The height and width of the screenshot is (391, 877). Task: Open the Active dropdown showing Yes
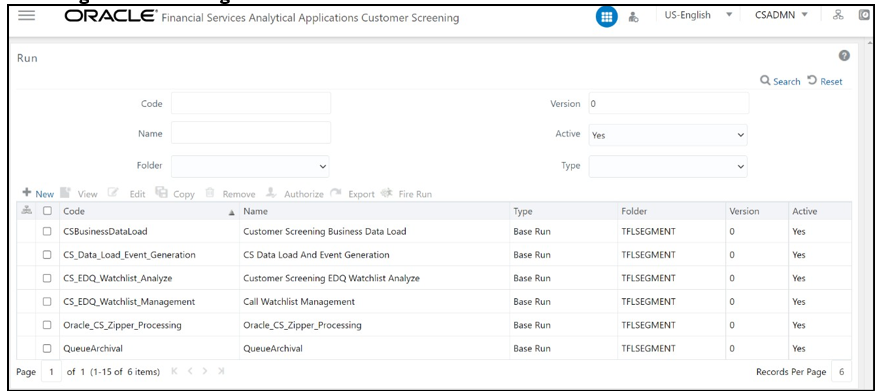click(668, 135)
